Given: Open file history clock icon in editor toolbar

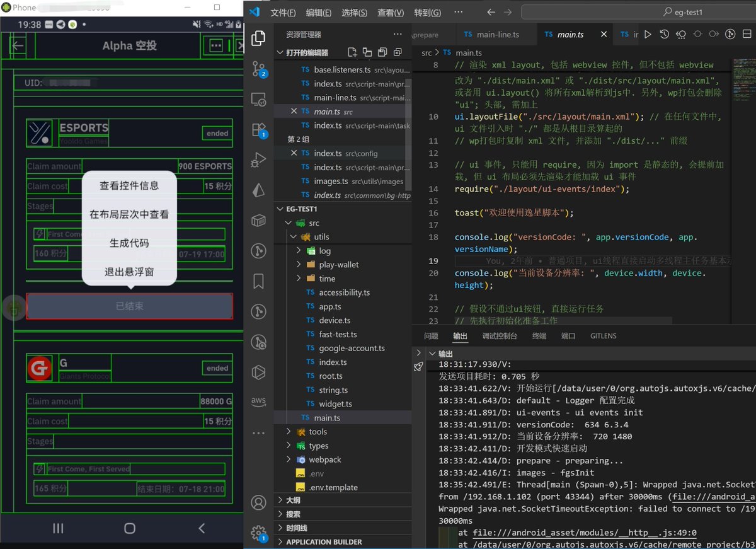Looking at the screenshot, I should coord(665,35).
